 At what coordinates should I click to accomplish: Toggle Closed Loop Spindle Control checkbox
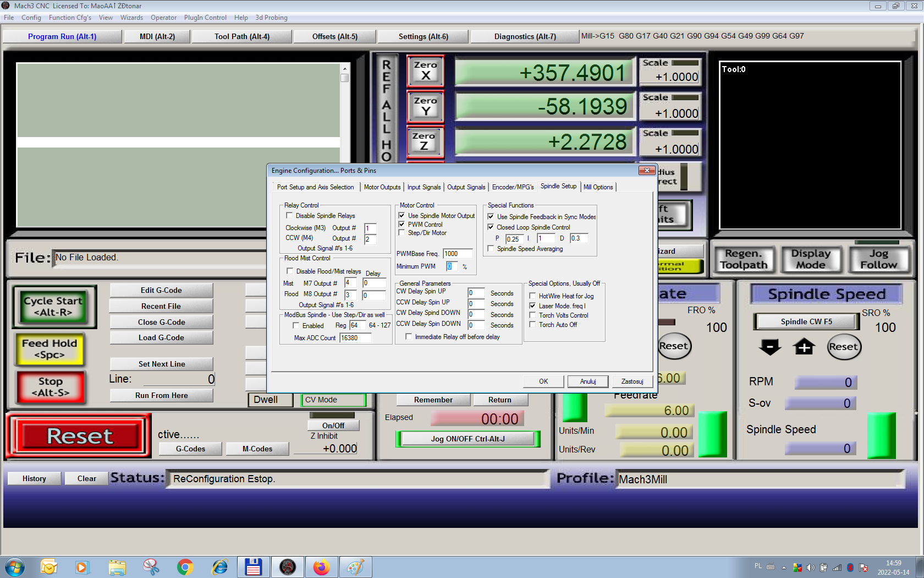(x=491, y=227)
